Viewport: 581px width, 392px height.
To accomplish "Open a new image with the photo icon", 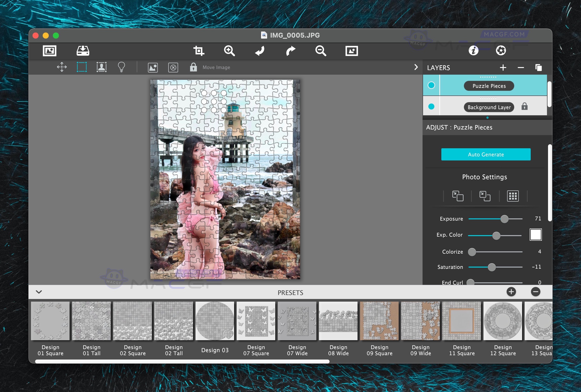I will pos(50,51).
